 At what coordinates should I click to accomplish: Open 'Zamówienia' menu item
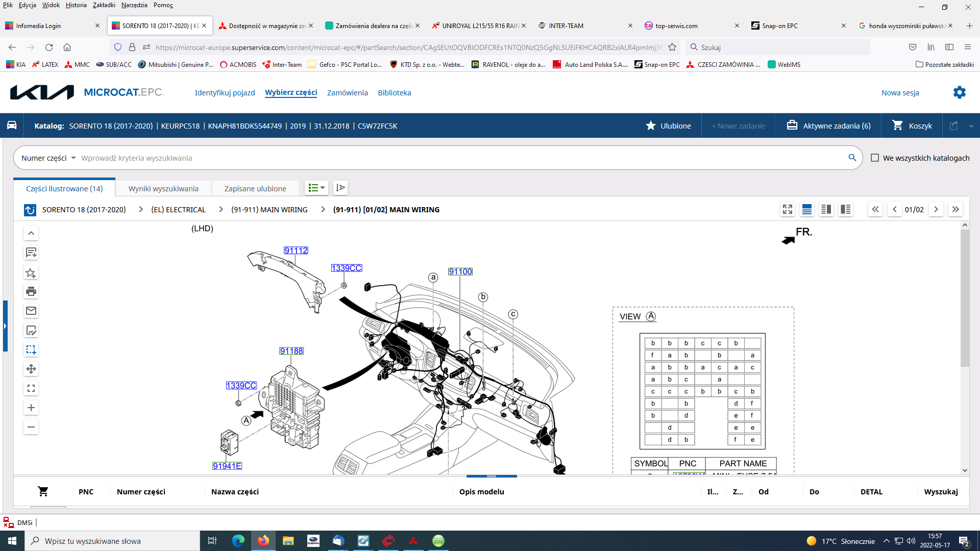[x=347, y=92]
